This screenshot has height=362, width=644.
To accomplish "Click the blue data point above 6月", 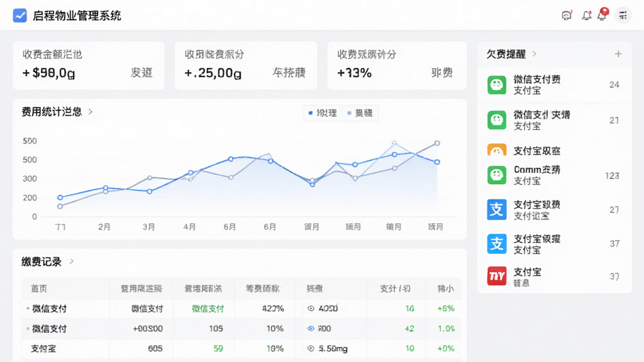I will (x=231, y=159).
